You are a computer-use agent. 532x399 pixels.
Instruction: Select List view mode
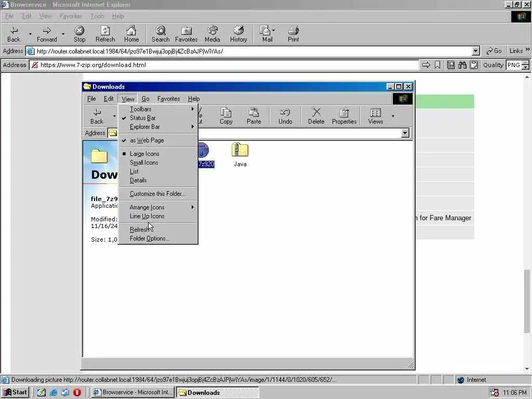pos(158,171)
